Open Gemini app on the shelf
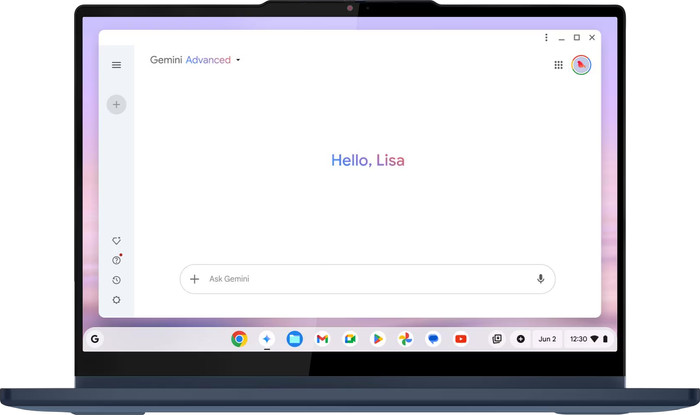 click(x=267, y=339)
